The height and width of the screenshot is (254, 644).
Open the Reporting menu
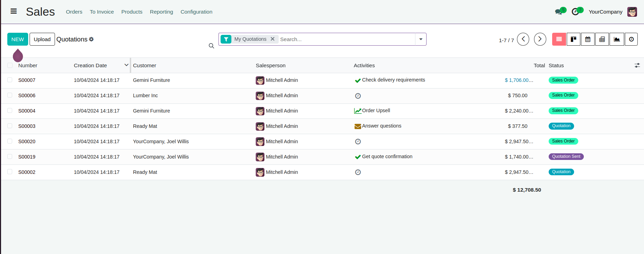point(161,12)
